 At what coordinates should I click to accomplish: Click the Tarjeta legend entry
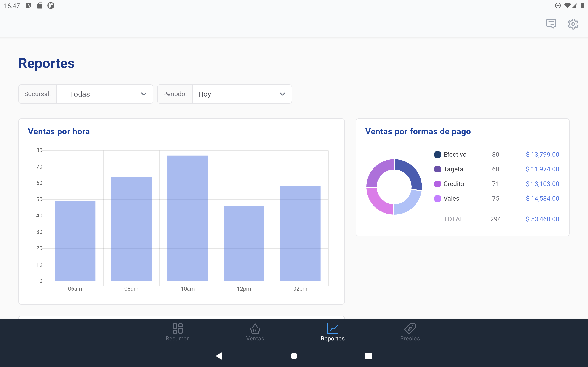pos(453,169)
